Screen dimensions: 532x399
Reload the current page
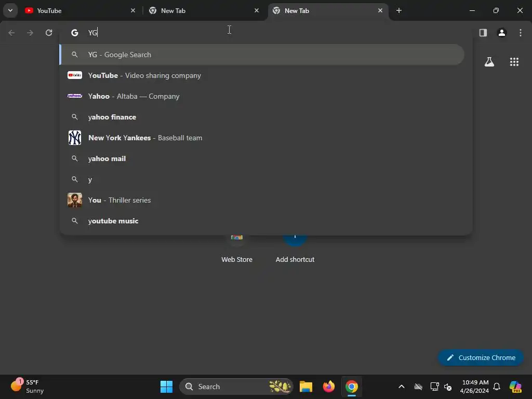coord(49,33)
